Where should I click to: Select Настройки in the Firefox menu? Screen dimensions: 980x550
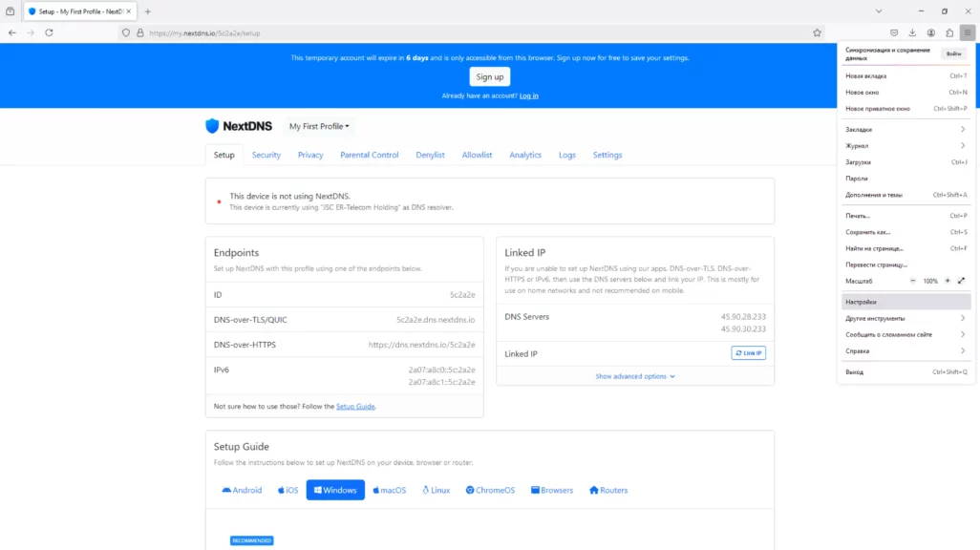pyautogui.click(x=905, y=302)
